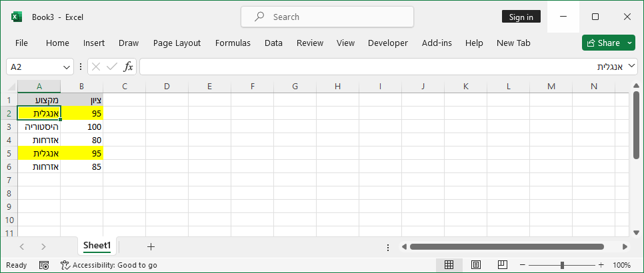This screenshot has height=273, width=644.
Task: Switch to Normal view
Action: click(449, 265)
